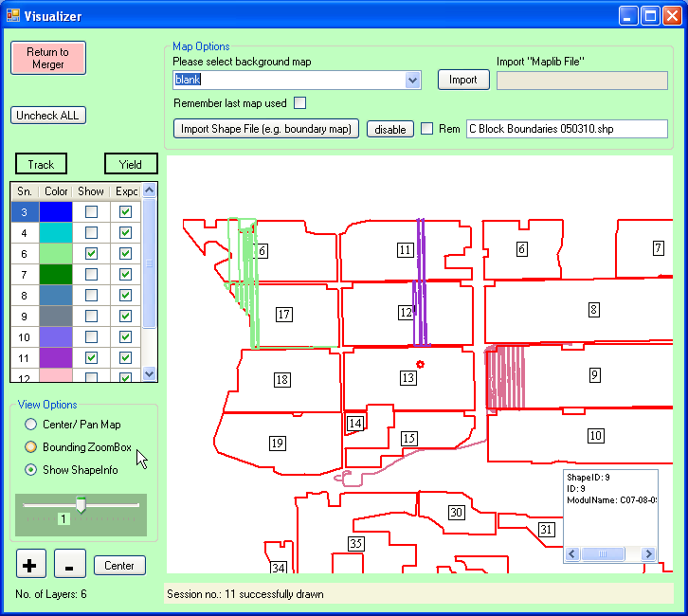Click block label 30 on the map

coord(456,513)
